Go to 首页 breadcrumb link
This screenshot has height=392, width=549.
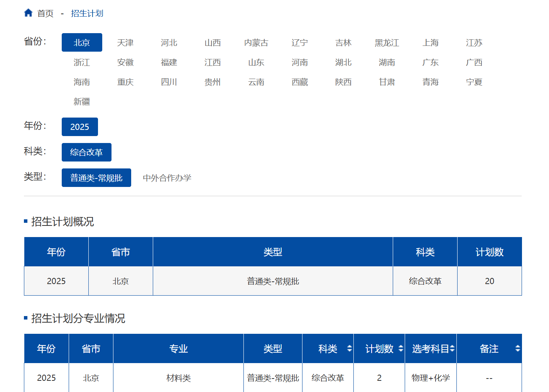45,13
